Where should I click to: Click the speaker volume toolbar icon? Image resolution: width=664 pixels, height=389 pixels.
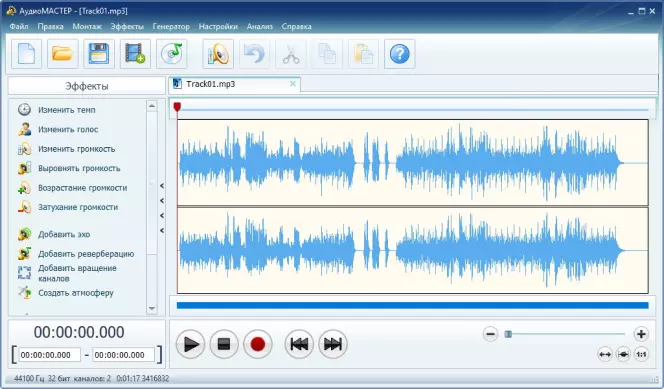(x=218, y=54)
